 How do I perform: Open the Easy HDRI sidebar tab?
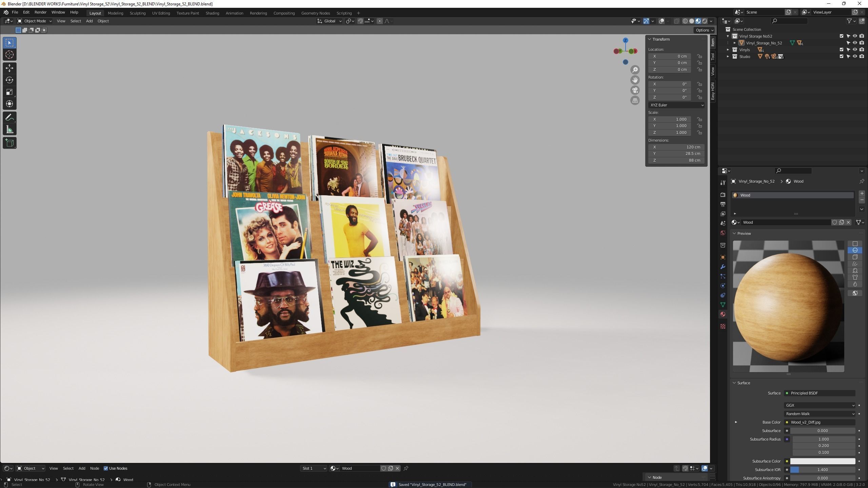[x=713, y=91]
